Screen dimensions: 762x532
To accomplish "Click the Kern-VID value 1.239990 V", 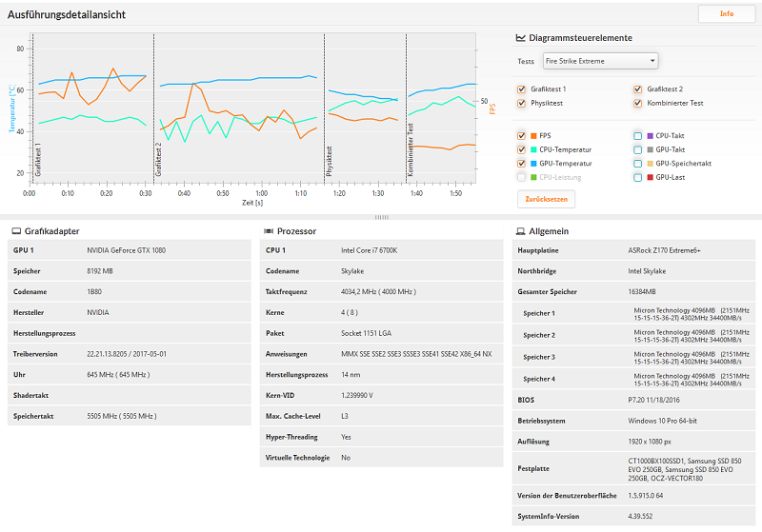I will coord(357,396).
